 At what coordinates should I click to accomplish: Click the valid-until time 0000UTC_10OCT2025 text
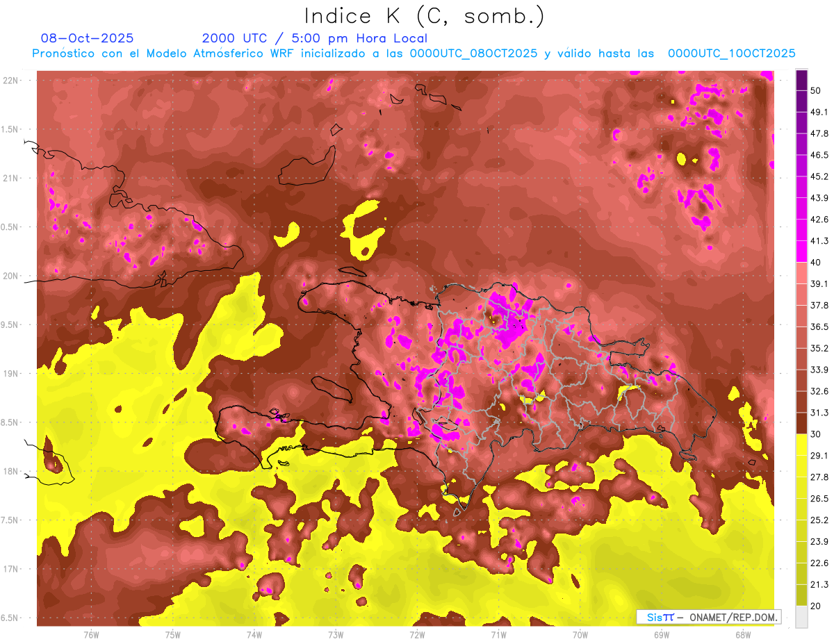(731, 53)
